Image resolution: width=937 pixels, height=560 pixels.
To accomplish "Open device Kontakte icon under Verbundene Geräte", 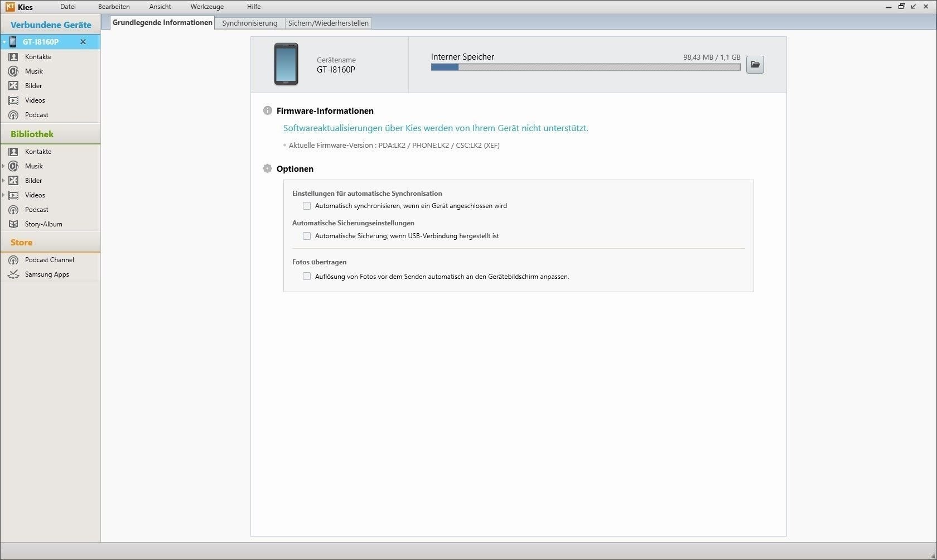I will click(x=13, y=57).
